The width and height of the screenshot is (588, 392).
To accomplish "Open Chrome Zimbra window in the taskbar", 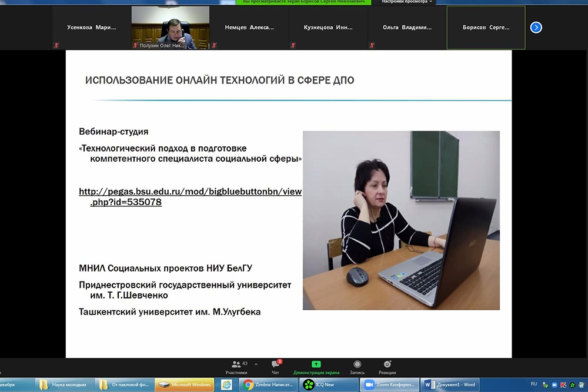I will [x=268, y=385].
